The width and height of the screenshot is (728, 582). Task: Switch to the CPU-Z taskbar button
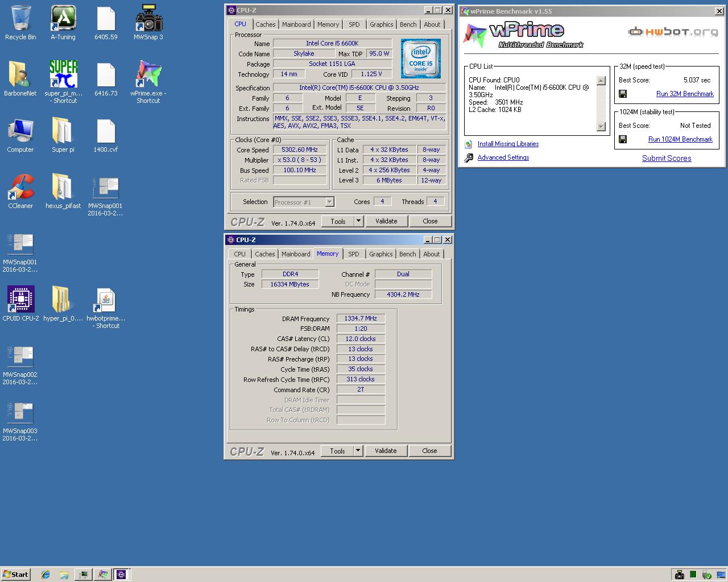click(x=121, y=575)
